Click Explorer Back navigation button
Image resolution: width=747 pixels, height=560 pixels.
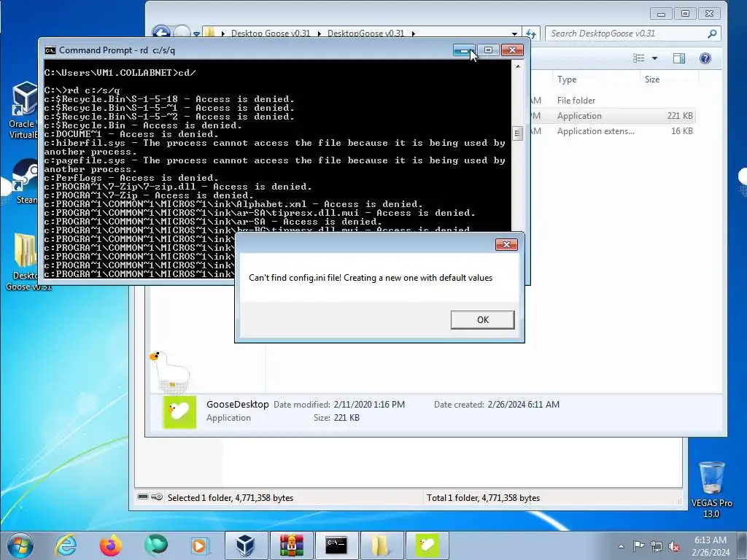161,34
